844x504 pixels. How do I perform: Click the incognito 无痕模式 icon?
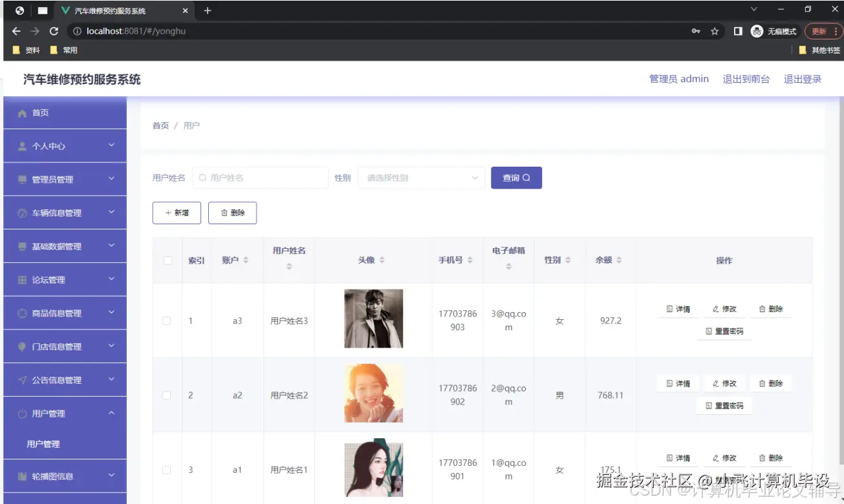[x=757, y=31]
